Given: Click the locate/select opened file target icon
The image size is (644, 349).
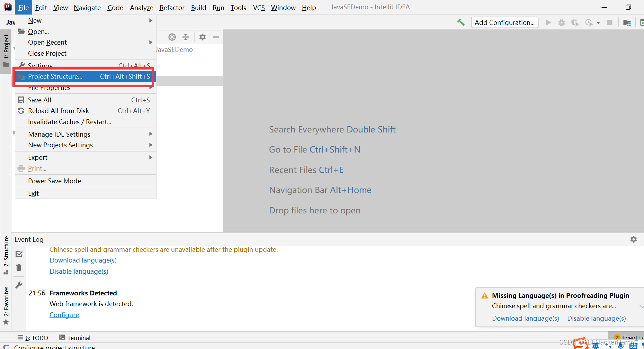Looking at the screenshot, I should pos(172,37).
